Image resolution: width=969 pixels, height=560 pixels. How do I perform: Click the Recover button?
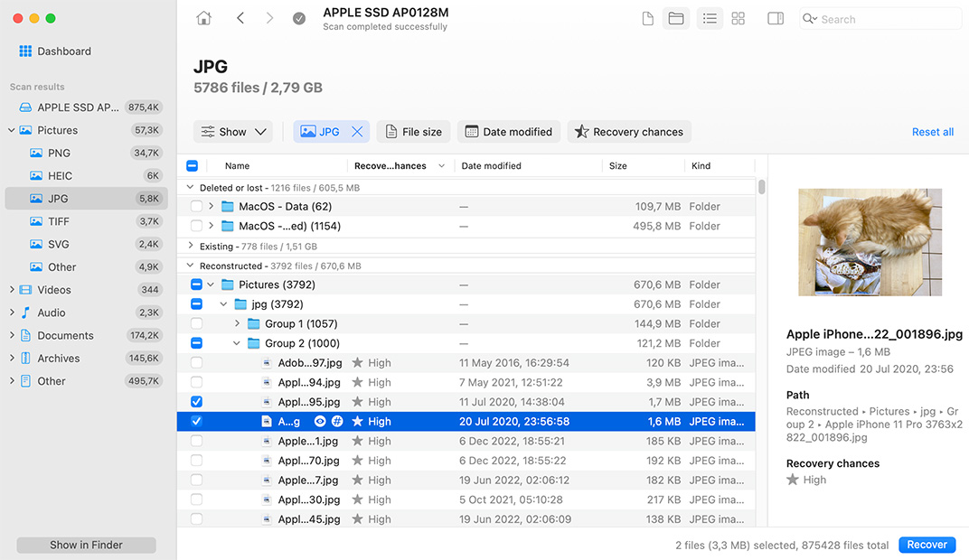click(x=927, y=545)
